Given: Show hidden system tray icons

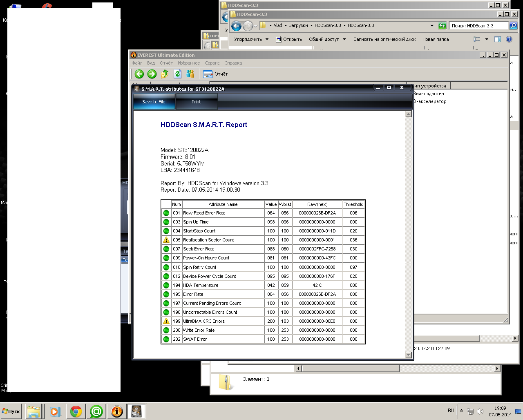Looking at the screenshot, I should click(x=461, y=411).
